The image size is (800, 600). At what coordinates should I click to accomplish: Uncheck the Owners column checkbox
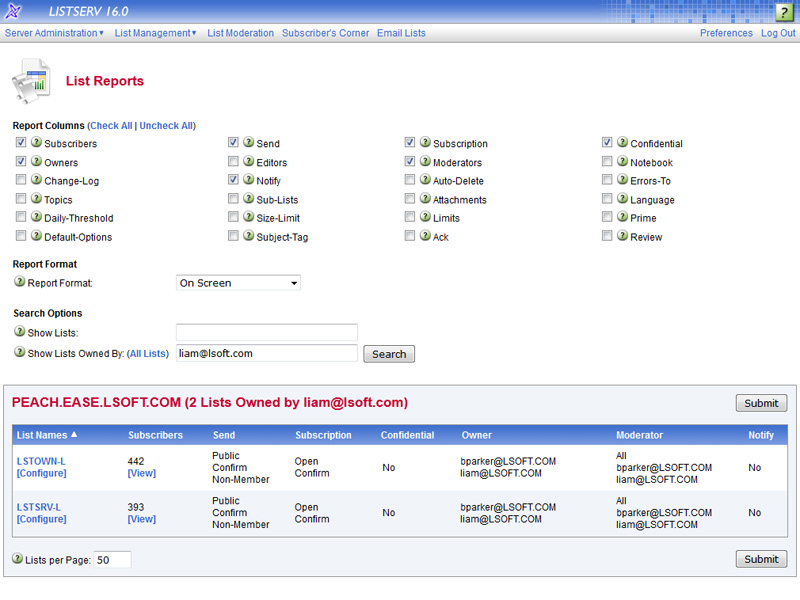(21, 161)
